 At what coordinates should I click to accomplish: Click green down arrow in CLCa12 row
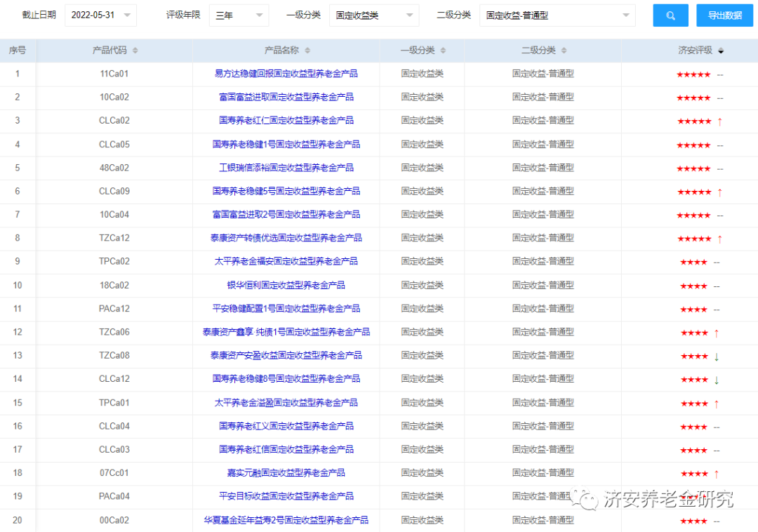click(717, 380)
